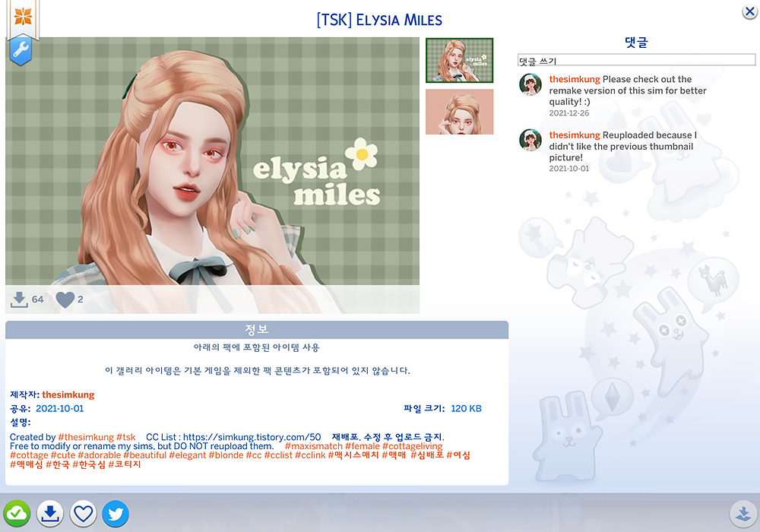Viewport: 760px width, 532px height.
Task: Click the #심배포 hashtag
Action: 427,455
